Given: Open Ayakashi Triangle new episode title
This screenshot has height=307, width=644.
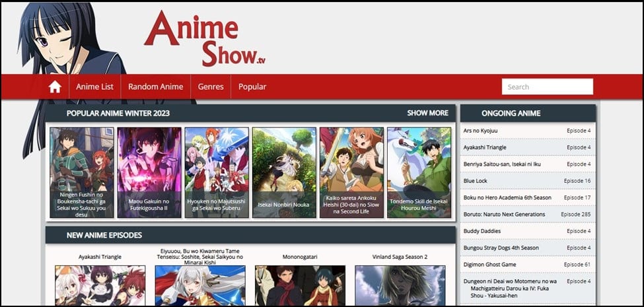Looking at the screenshot, I should click(100, 257).
